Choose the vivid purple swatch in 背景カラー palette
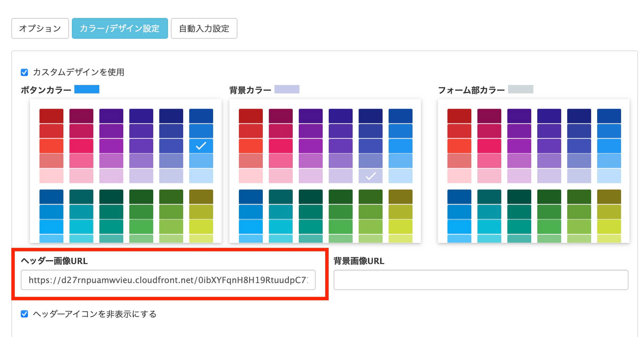The width and height of the screenshot is (644, 337). click(310, 146)
